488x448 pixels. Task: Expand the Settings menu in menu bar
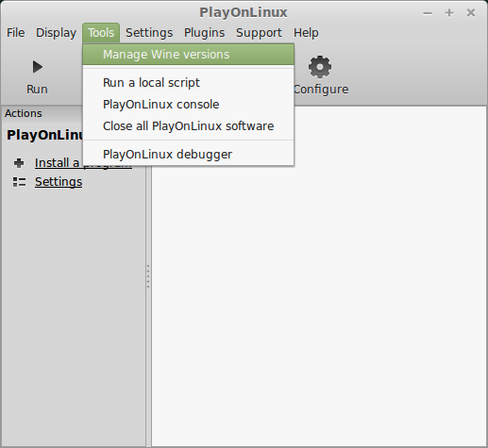coord(149,33)
